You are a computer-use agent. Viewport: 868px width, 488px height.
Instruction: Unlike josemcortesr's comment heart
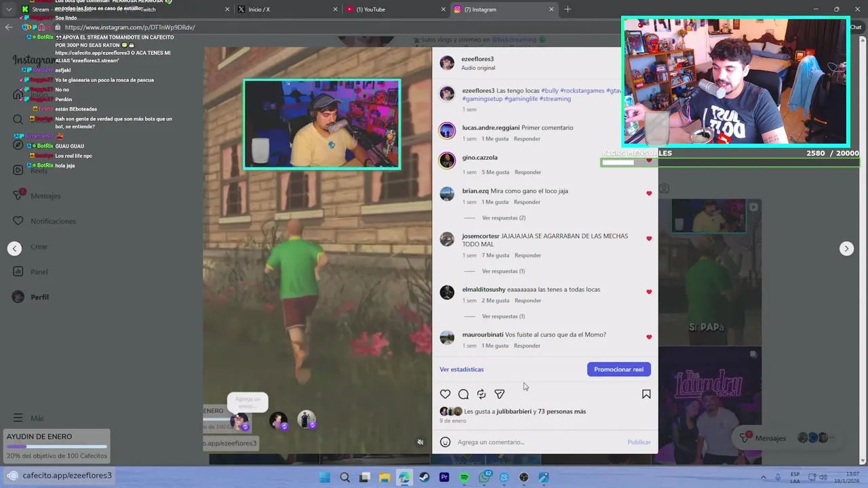coord(649,239)
